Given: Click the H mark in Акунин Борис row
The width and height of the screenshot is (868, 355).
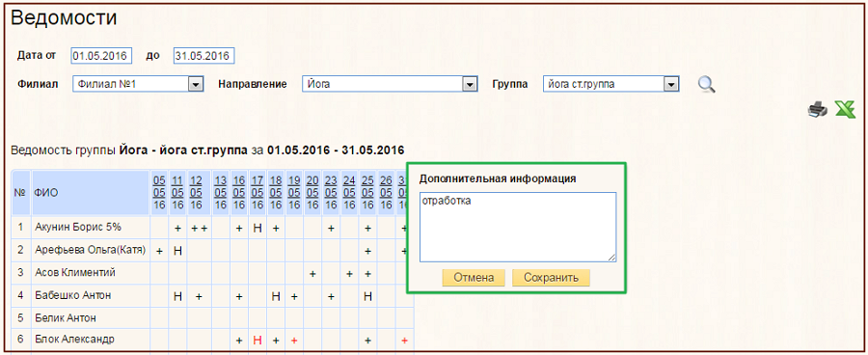Looking at the screenshot, I should click(258, 228).
